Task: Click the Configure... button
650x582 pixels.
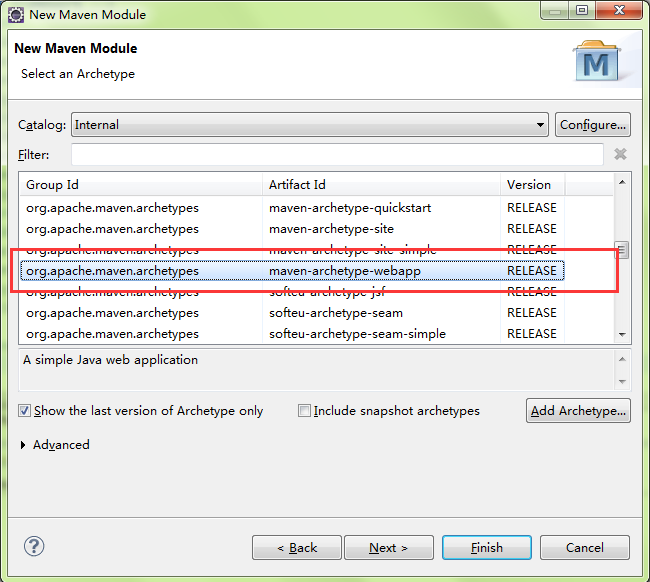Action: (593, 124)
